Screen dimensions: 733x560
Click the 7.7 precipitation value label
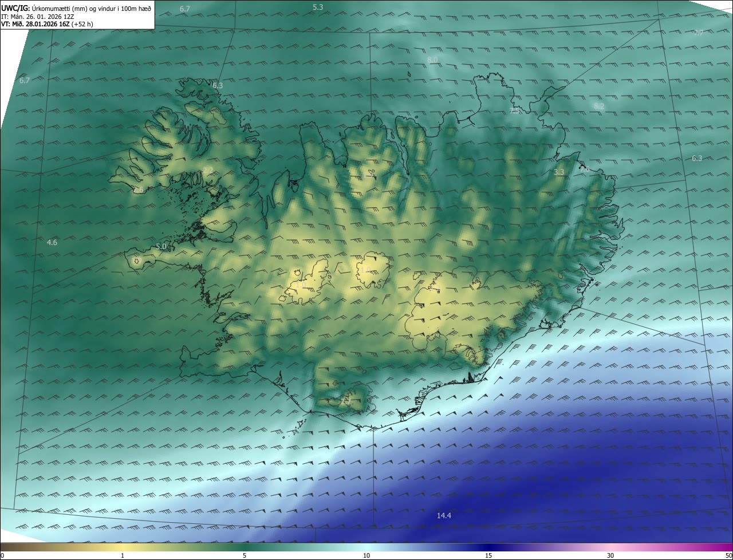pos(698,33)
